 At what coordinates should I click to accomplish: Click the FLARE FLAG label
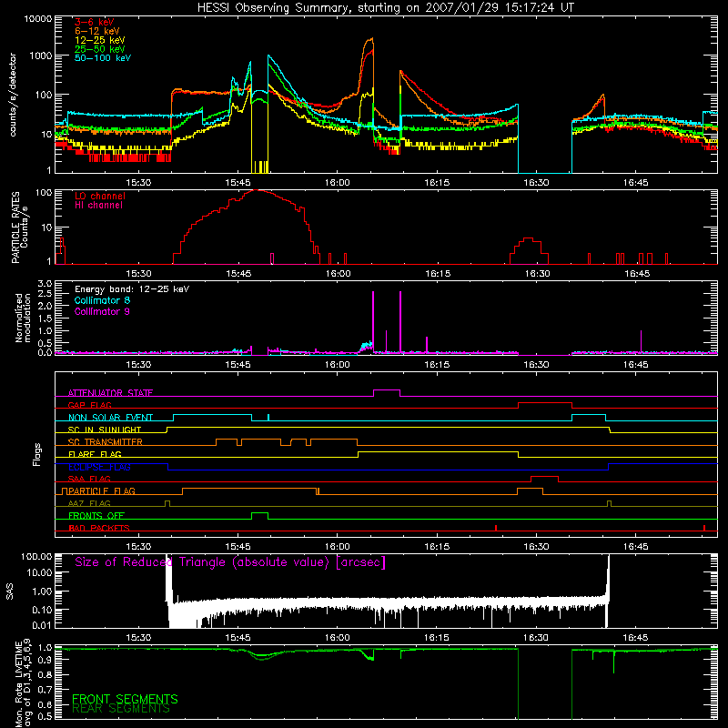point(95,454)
